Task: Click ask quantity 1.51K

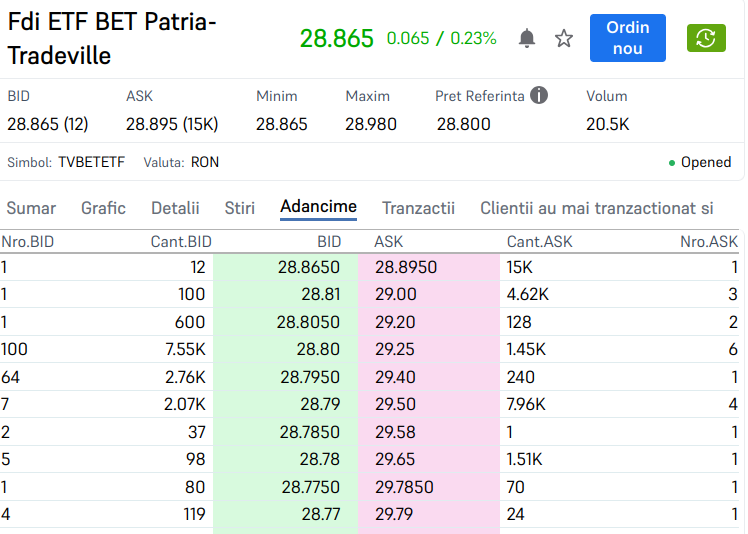Action: [x=524, y=459]
